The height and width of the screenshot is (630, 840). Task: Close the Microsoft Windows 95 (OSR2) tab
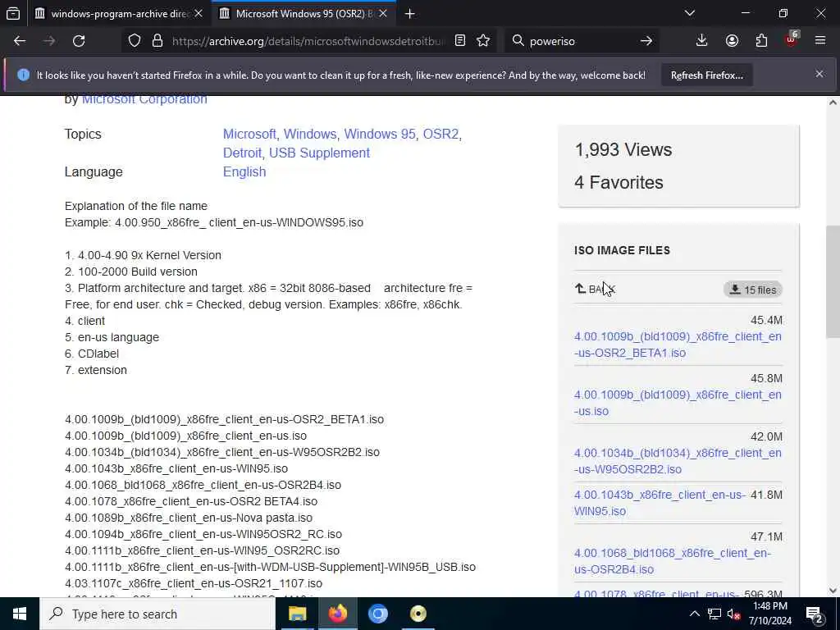click(383, 13)
